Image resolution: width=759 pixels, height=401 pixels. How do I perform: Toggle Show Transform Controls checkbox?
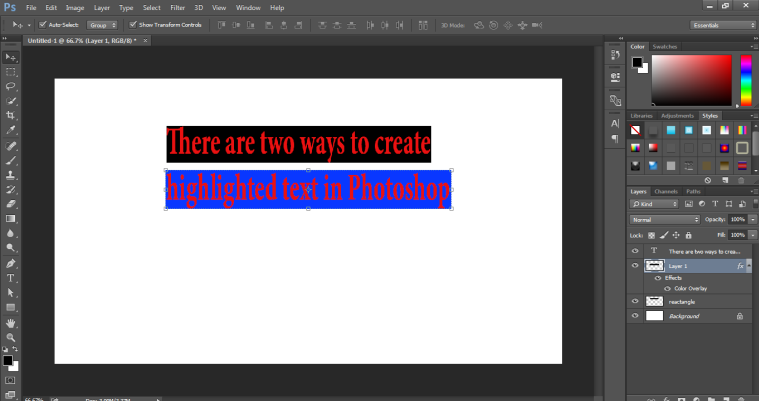pyautogui.click(x=133, y=25)
